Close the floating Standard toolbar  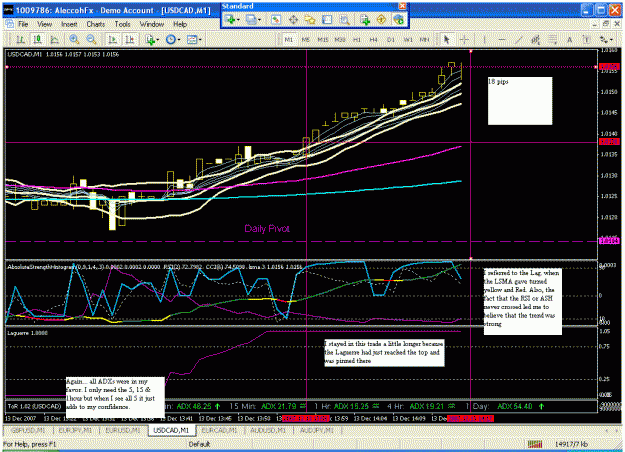point(403,6)
